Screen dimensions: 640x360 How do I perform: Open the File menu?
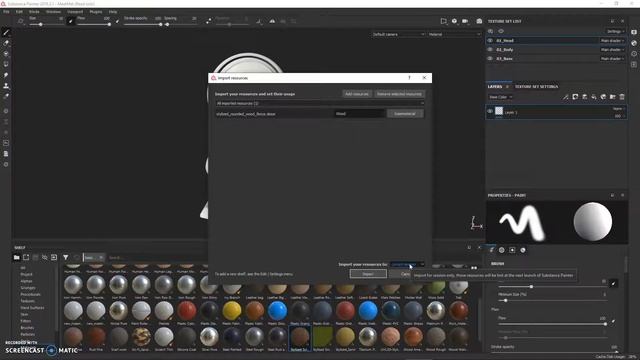point(6,12)
